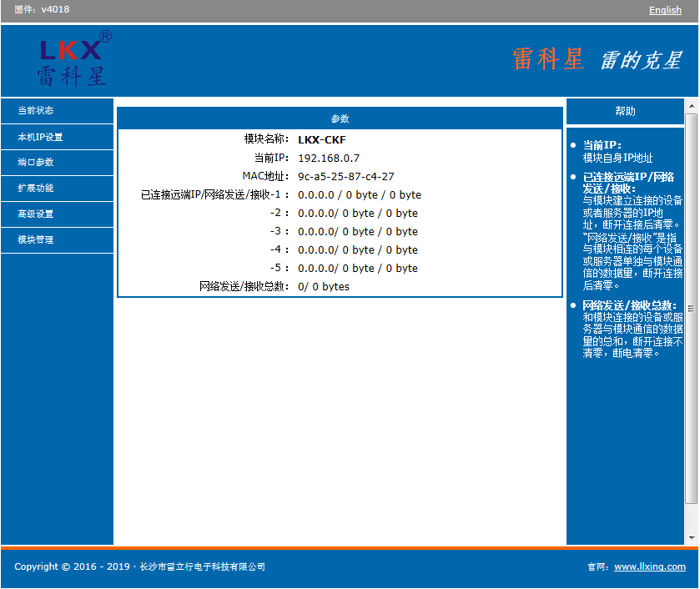Select 端口参数 in the sidebar

click(x=57, y=163)
